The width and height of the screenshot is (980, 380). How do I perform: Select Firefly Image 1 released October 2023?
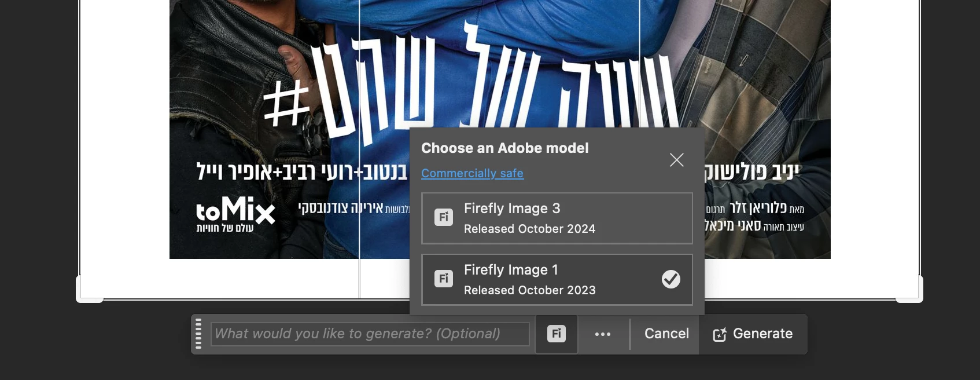pos(557,279)
